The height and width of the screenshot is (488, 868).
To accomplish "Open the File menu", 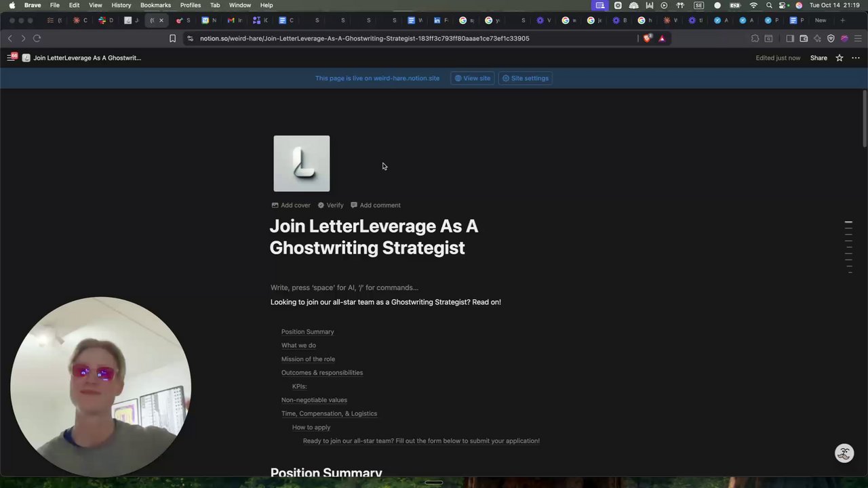I will tap(54, 5).
